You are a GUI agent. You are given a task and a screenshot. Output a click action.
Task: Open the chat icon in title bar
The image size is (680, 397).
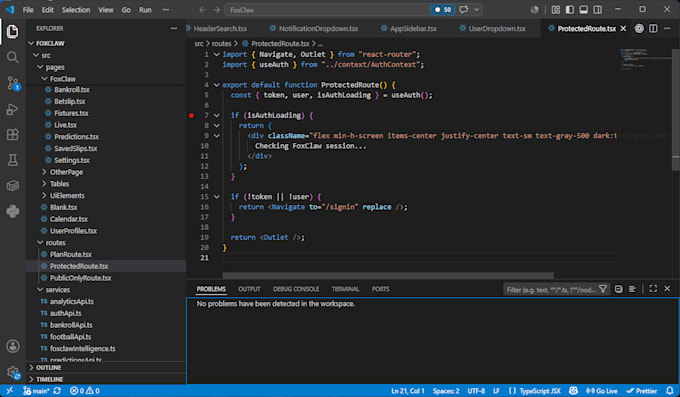[464, 10]
